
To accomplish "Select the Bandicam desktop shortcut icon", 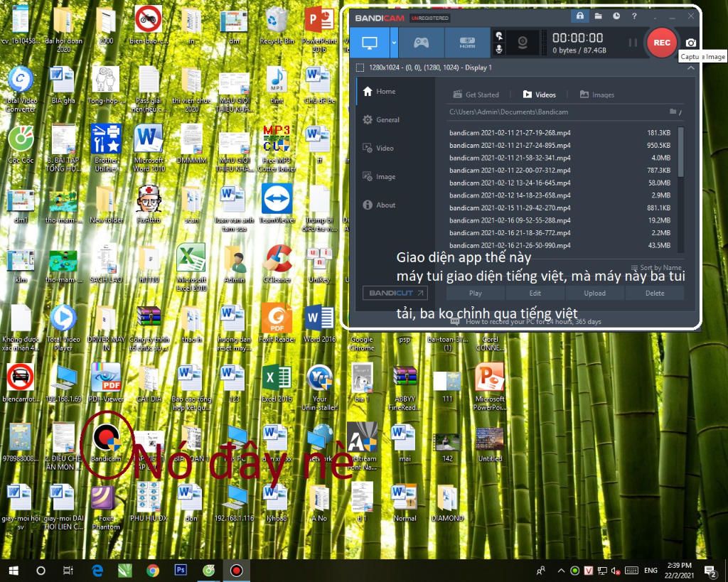I will (x=106, y=443).
